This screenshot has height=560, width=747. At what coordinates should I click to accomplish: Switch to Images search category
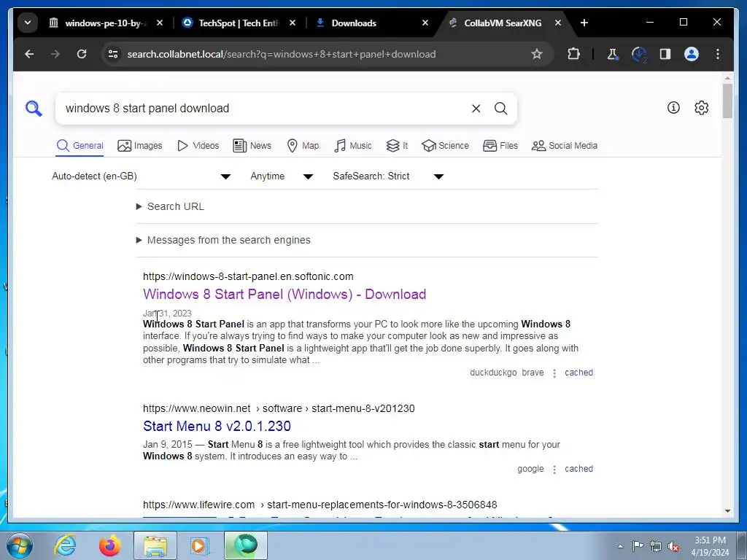click(x=139, y=146)
